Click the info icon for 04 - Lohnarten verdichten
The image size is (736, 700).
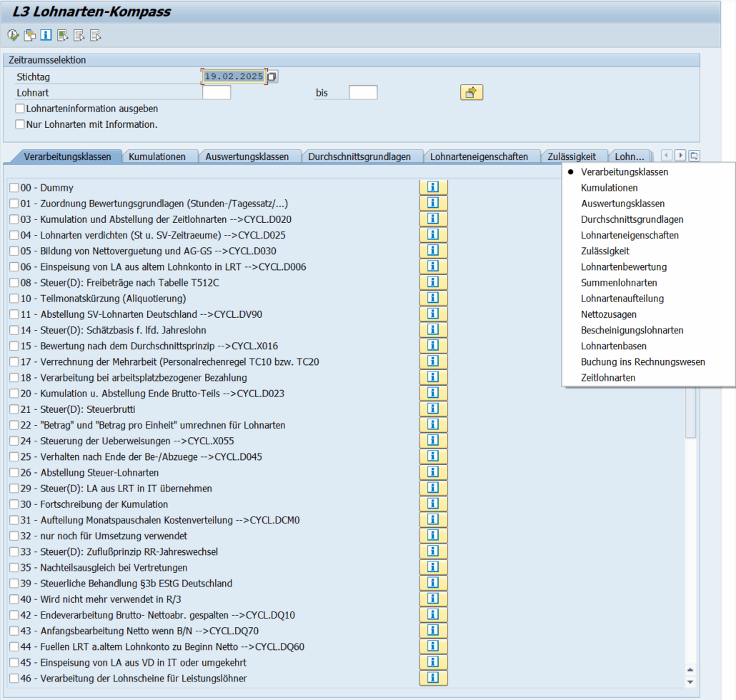(x=433, y=234)
